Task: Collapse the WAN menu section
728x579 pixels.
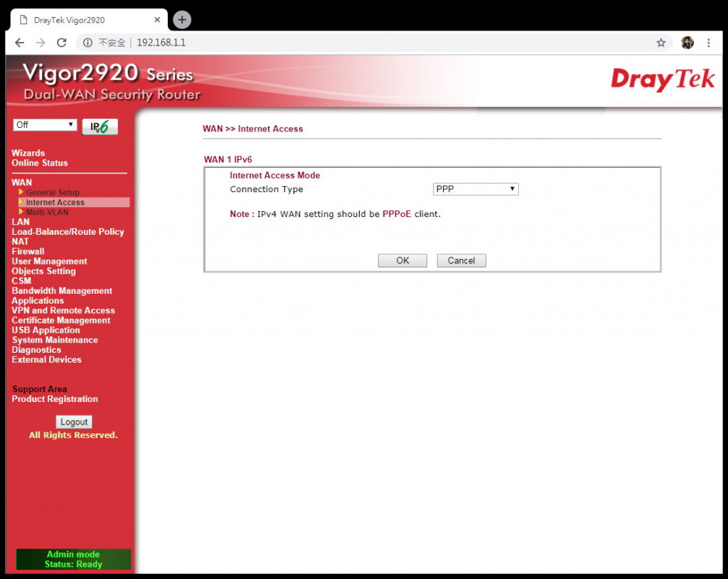Action: (x=22, y=182)
